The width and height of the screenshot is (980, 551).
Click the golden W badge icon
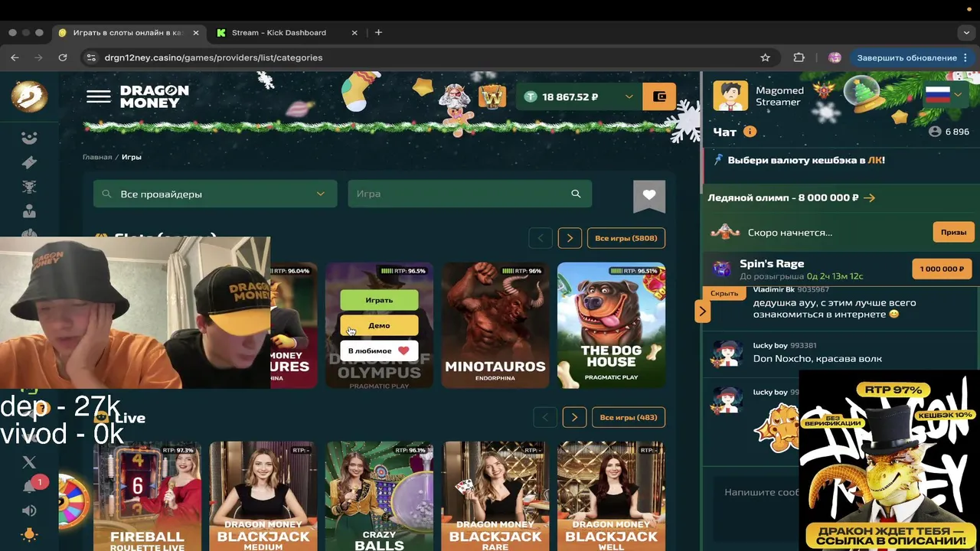492,97
